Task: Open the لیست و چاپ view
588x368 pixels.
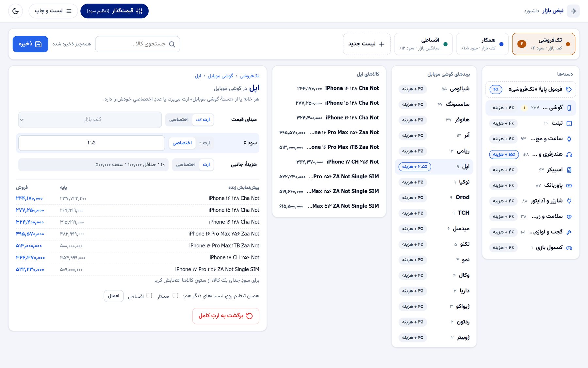Action: coord(53,11)
